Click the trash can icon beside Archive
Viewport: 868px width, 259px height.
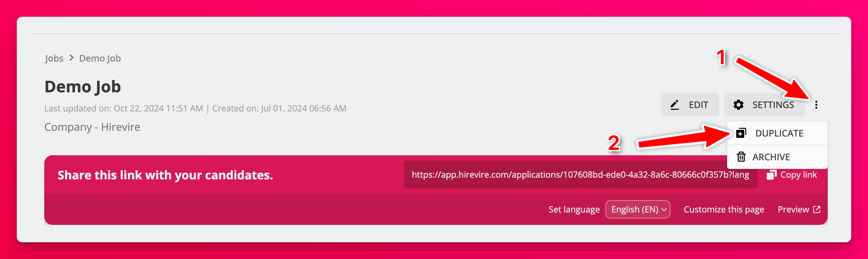click(x=741, y=157)
